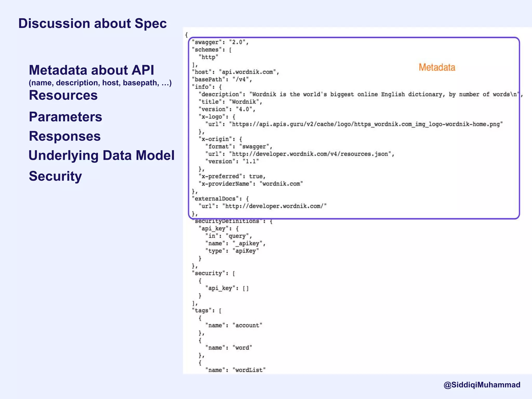Click the Parameters bullet item

pos(65,117)
